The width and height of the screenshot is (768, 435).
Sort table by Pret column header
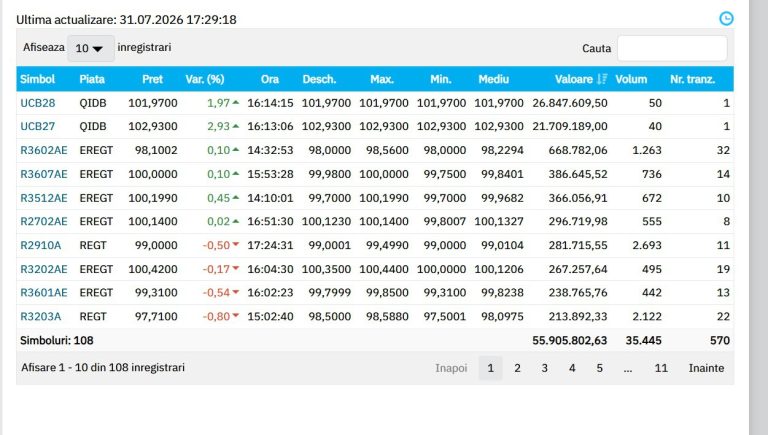click(x=152, y=79)
